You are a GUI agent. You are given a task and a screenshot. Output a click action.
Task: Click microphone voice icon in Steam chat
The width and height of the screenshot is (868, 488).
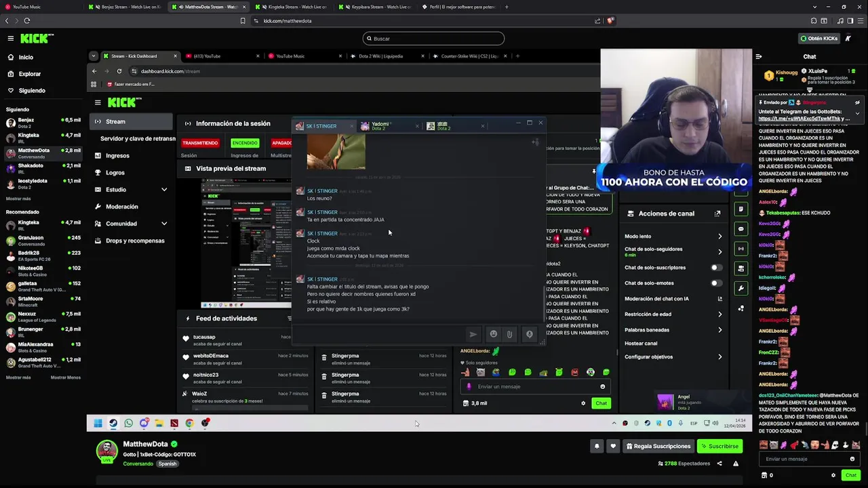(x=530, y=334)
